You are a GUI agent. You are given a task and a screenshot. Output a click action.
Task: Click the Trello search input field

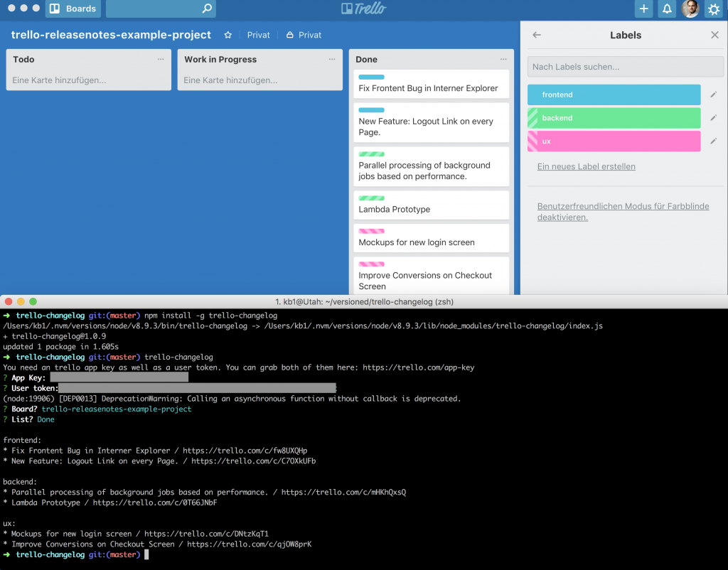pyautogui.click(x=161, y=9)
